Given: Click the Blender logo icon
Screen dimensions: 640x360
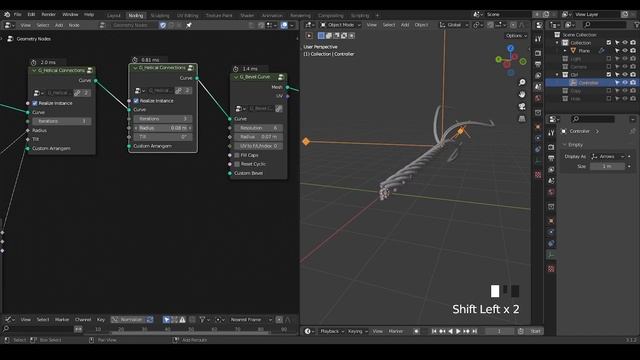Looking at the screenshot, I should click(7, 14).
